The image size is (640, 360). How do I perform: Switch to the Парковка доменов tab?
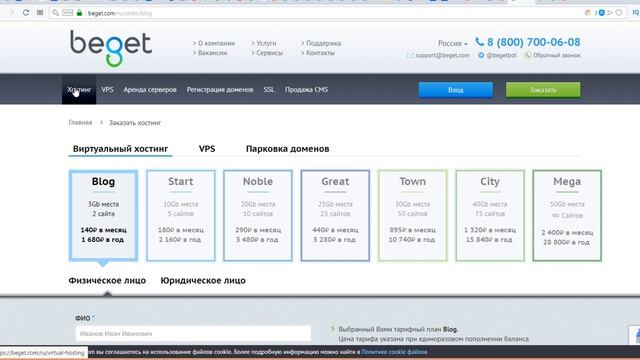click(x=287, y=149)
